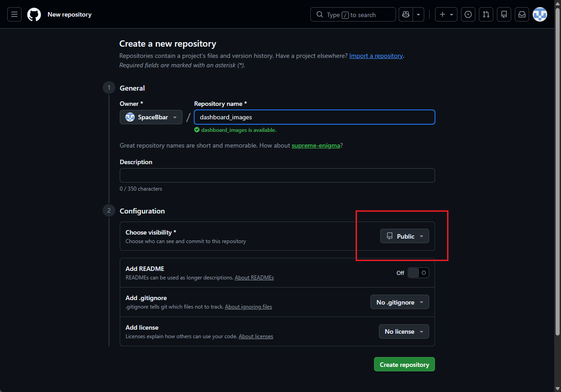Use suggested name supreme-enigma
Screen dimensions: 561x392
[x=316, y=145]
